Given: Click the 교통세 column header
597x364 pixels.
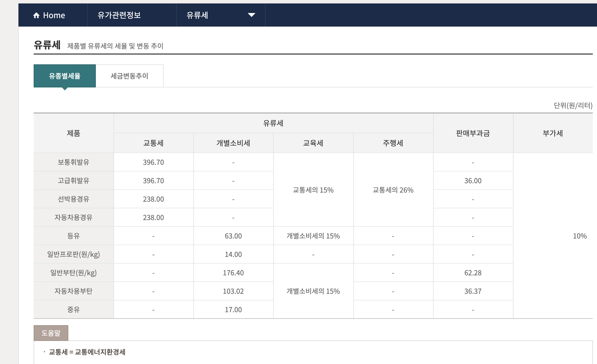Looking at the screenshot, I should [x=153, y=143].
